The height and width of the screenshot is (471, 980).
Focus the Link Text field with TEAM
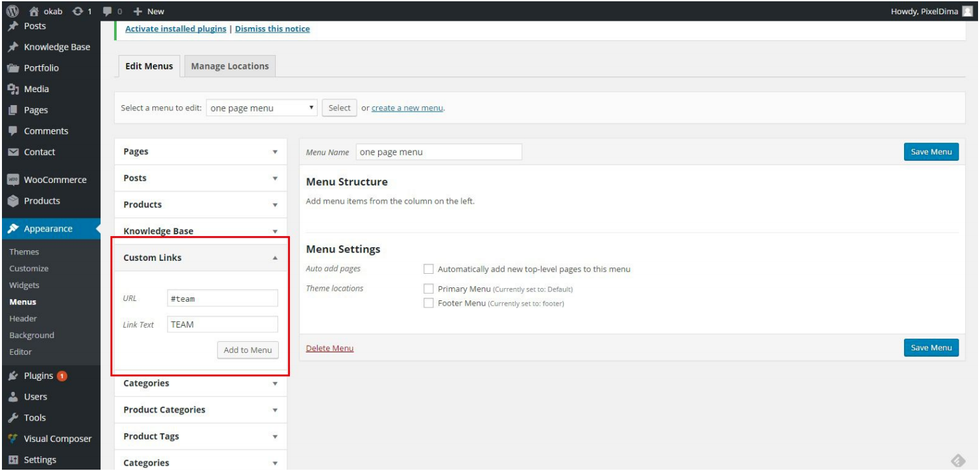tap(222, 325)
